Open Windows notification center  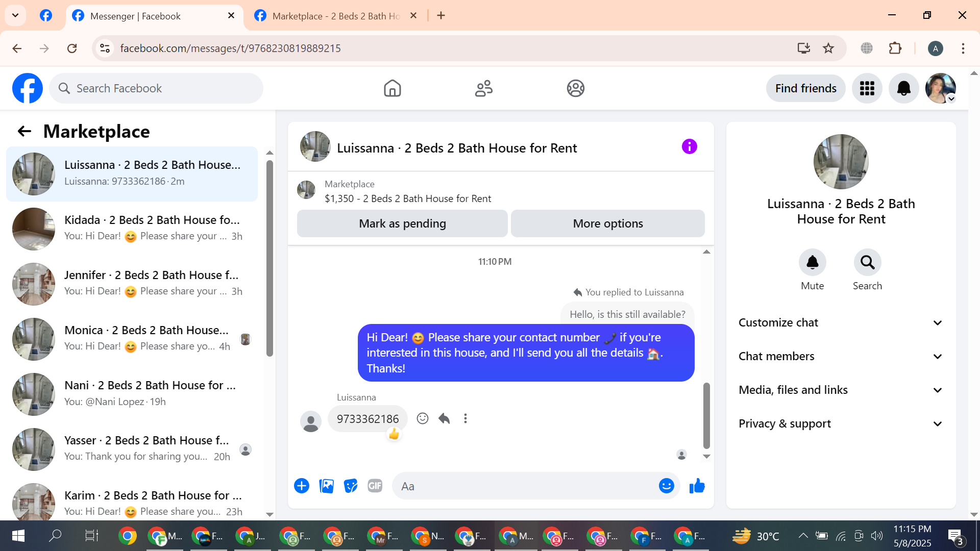coord(956,537)
